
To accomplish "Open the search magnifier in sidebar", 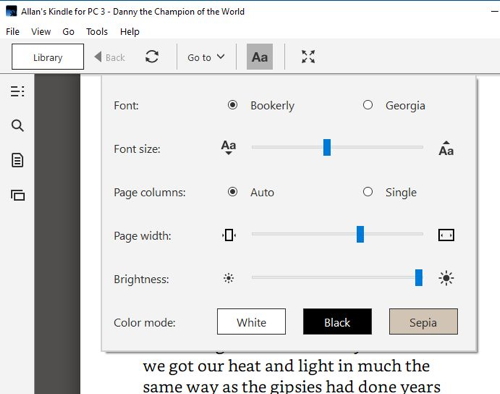I will [x=17, y=126].
